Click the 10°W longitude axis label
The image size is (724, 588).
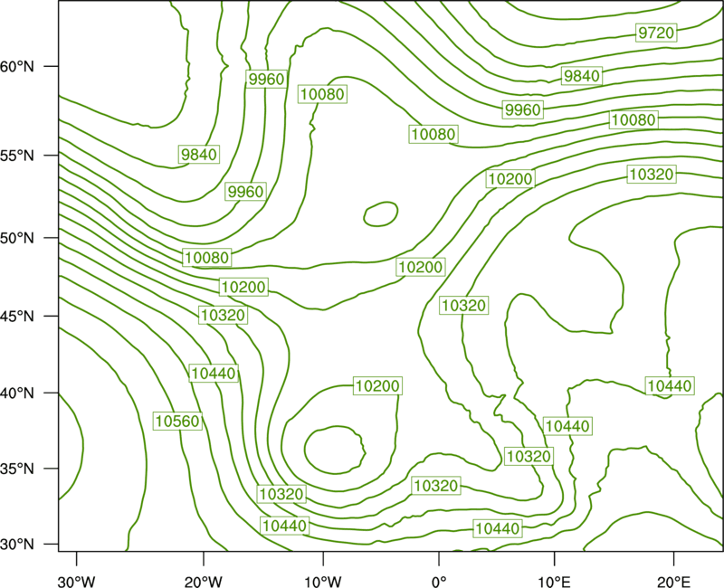(323, 582)
